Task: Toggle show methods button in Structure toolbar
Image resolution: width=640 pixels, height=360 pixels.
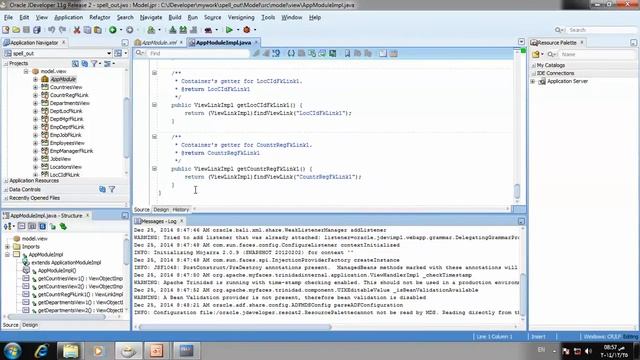Action: [22, 227]
